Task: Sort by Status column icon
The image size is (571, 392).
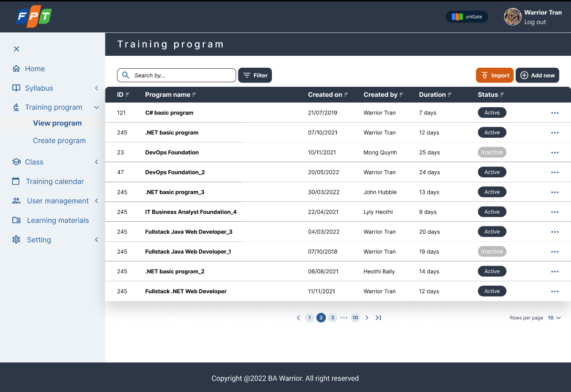Action: 502,94
